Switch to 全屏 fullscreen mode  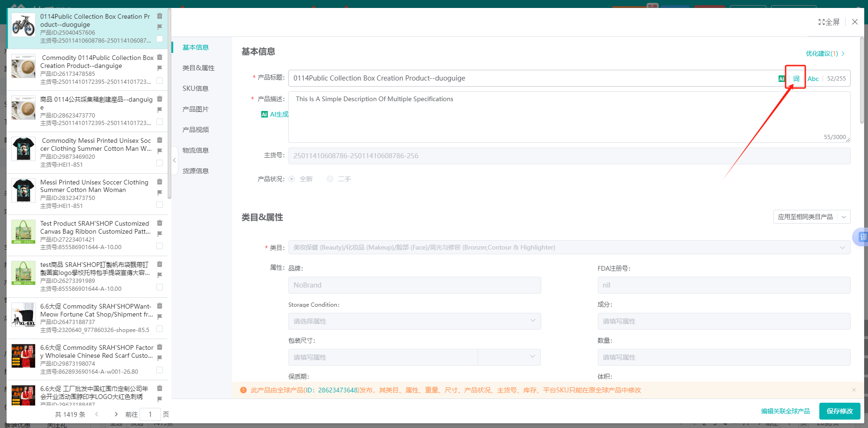tap(829, 22)
